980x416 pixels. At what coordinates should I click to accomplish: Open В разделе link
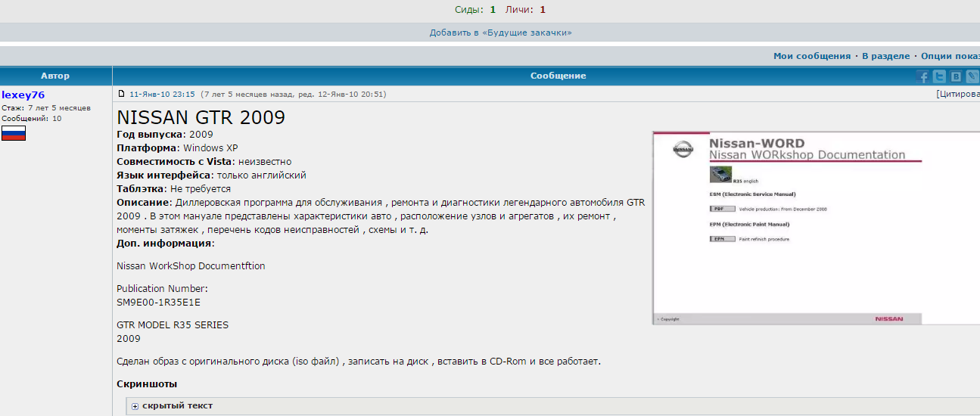click(885, 56)
